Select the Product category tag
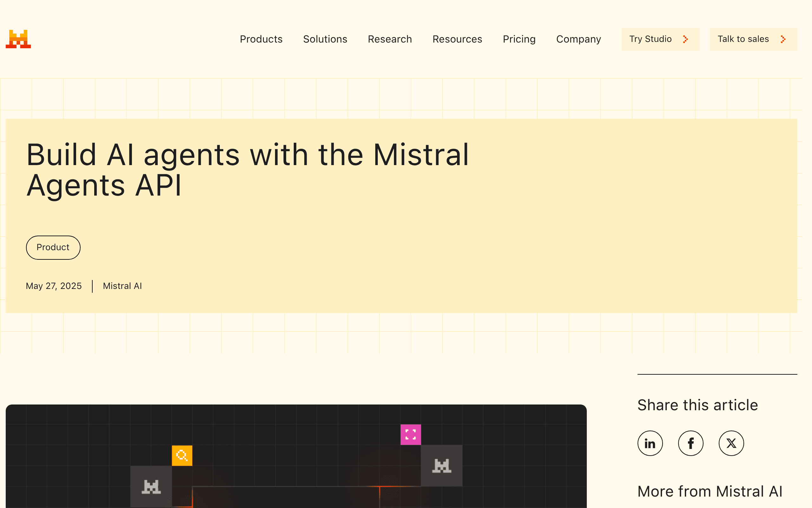Image resolution: width=812 pixels, height=508 pixels. pyautogui.click(x=53, y=247)
